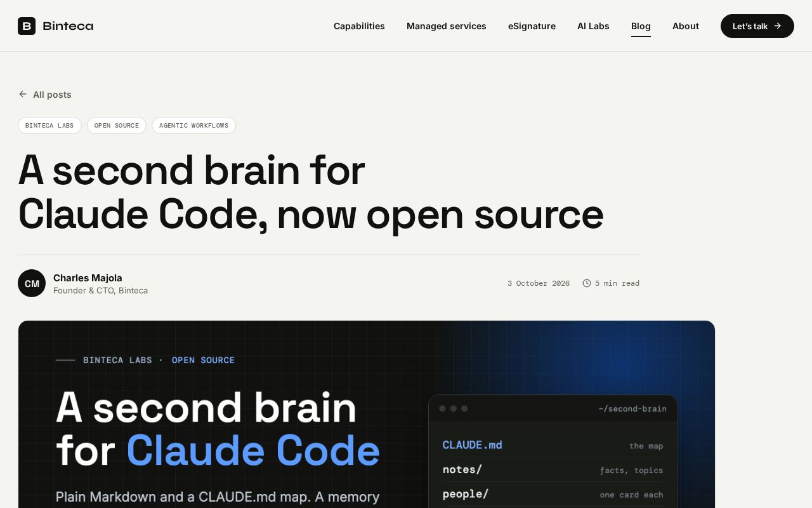This screenshot has height=508, width=812.
Task: Select the AGENTIC WORKFLOWS tag
Action: (193, 126)
